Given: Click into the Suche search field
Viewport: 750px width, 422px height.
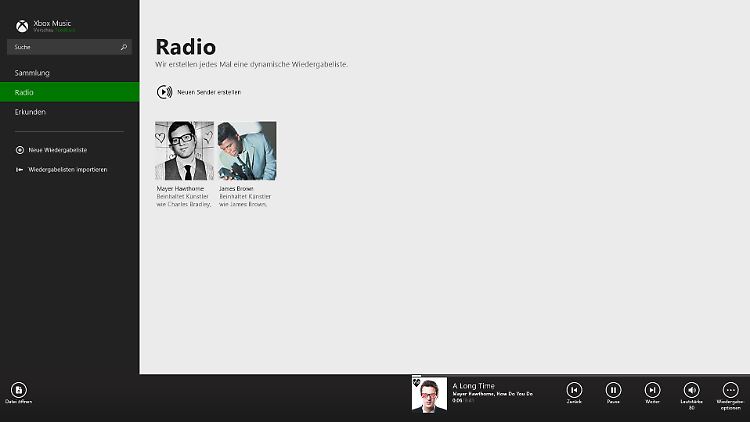Looking at the screenshot, I should (69, 47).
